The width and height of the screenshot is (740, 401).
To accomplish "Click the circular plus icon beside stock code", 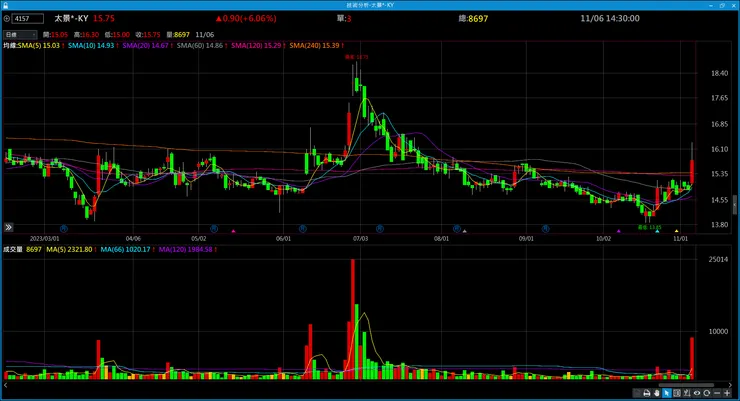I will coord(7,19).
